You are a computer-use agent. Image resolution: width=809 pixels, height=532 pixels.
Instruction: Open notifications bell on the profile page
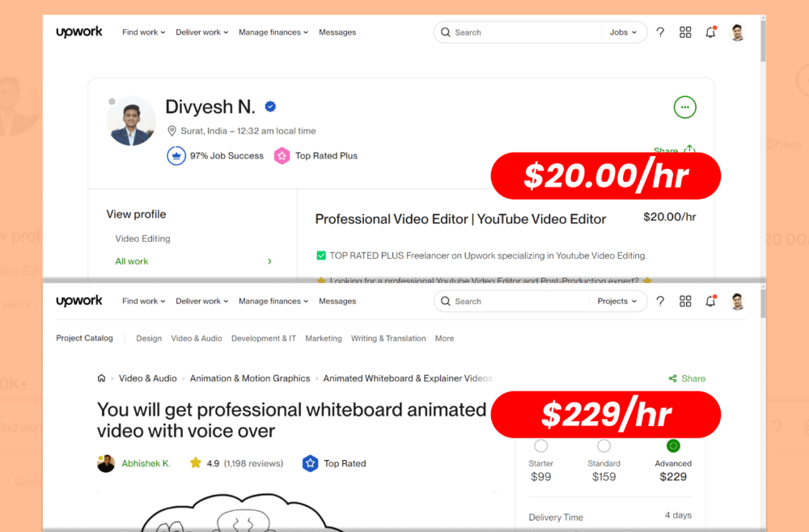tap(710, 32)
